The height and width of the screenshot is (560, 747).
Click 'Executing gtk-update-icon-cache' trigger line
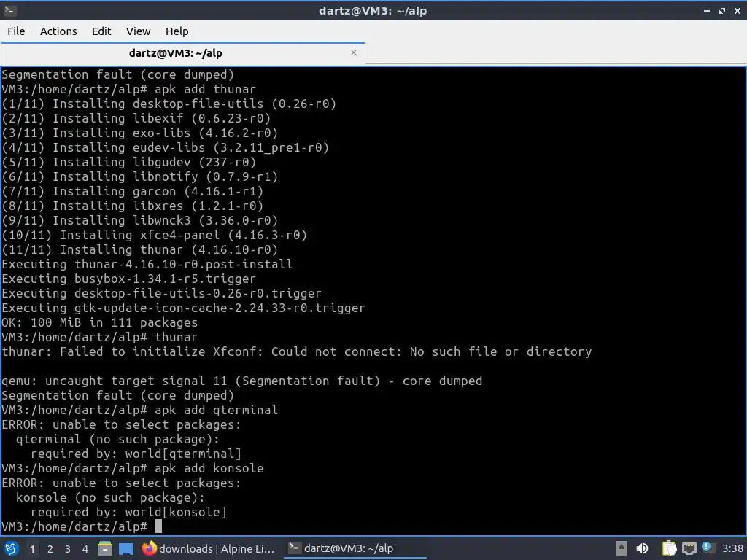[x=183, y=308]
